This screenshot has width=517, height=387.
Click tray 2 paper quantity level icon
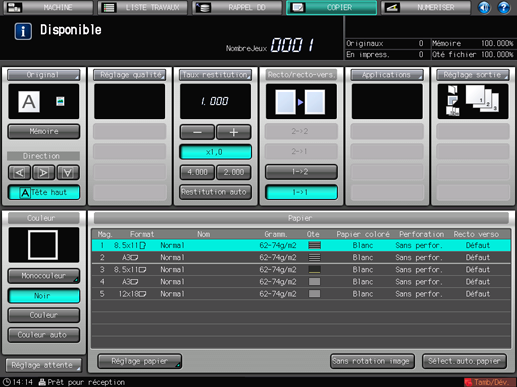(314, 257)
